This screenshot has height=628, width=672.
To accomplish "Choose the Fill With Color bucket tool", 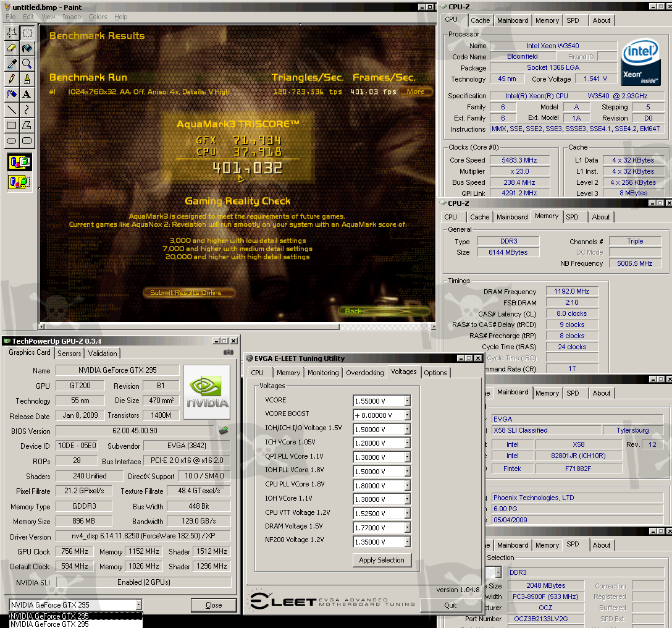I will [27, 48].
